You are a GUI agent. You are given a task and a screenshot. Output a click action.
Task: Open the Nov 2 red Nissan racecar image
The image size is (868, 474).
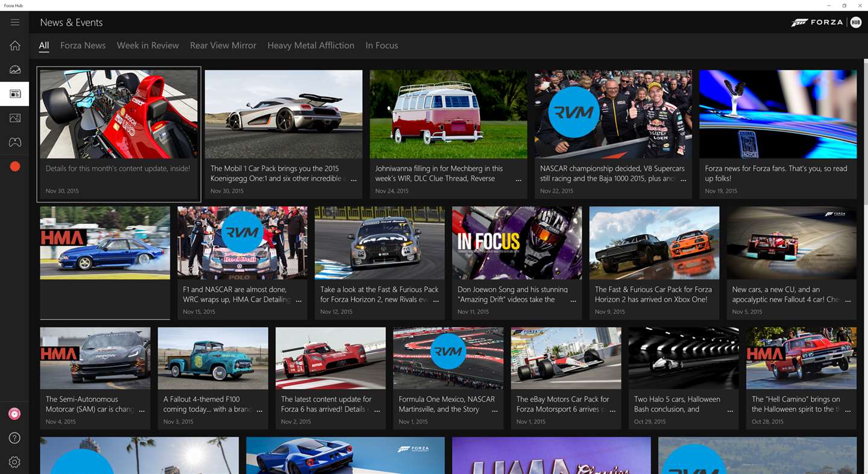pyautogui.click(x=330, y=358)
